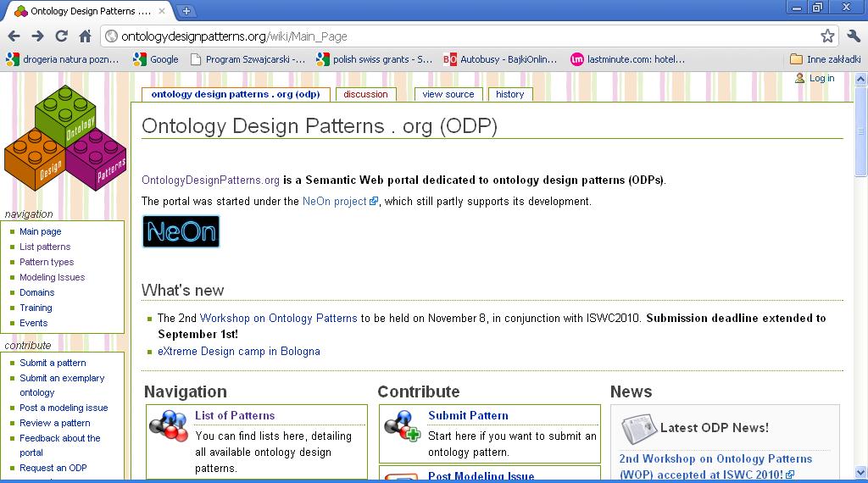
Task: Open 'Domains' in the sidebar
Action: 37,292
